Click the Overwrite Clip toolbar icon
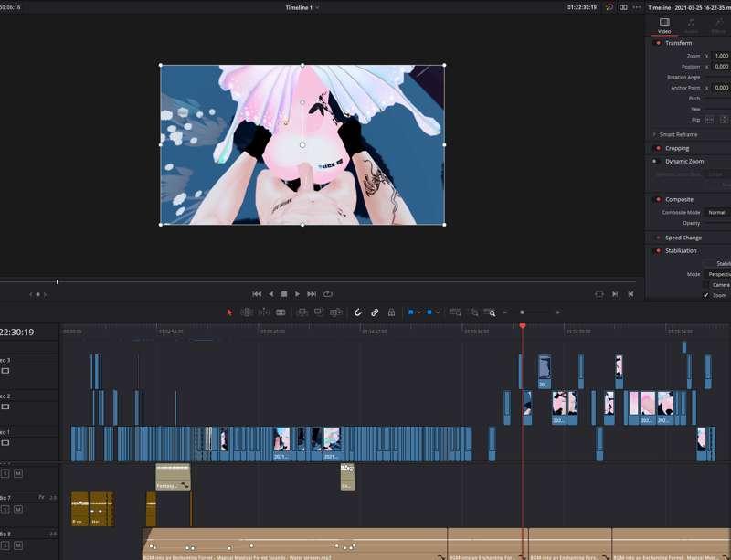731x560 pixels. [x=319, y=312]
